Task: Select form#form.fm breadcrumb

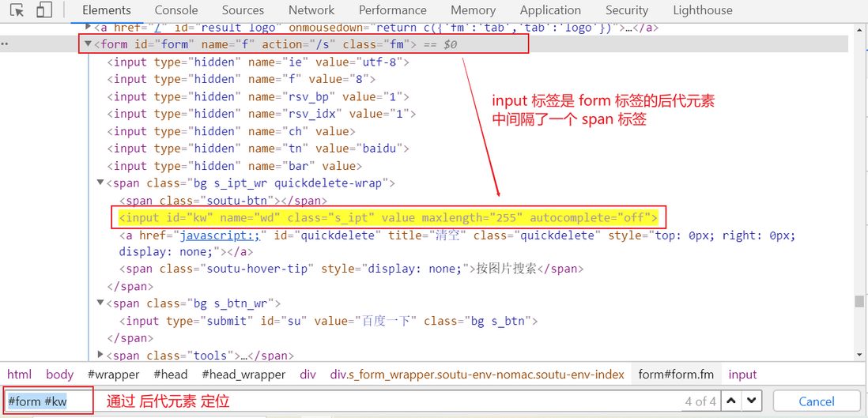Action: (x=677, y=375)
